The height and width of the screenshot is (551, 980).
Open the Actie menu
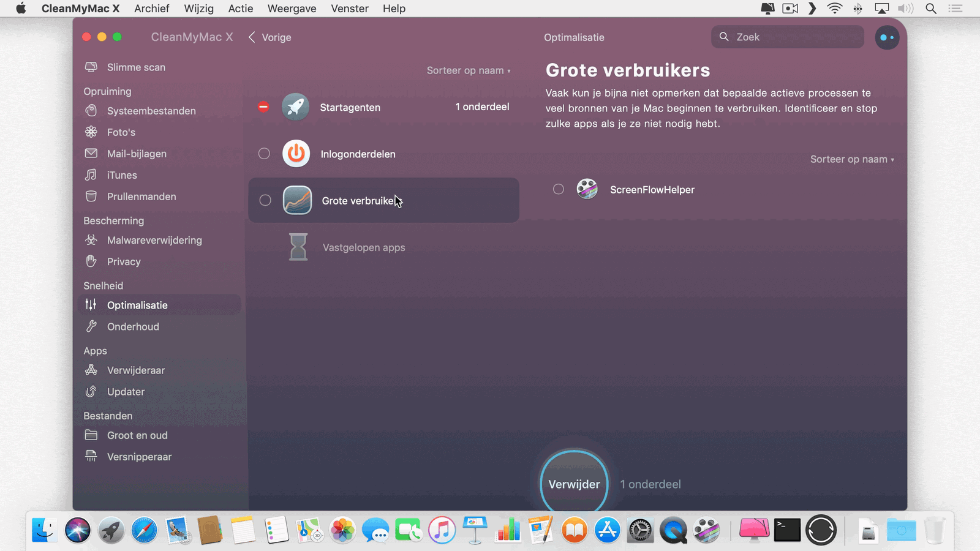click(241, 9)
